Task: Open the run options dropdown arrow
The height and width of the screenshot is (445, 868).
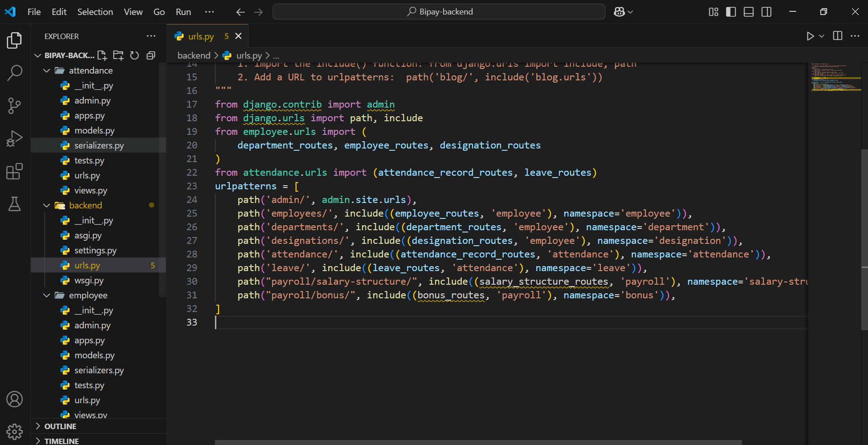Action: pos(822,36)
